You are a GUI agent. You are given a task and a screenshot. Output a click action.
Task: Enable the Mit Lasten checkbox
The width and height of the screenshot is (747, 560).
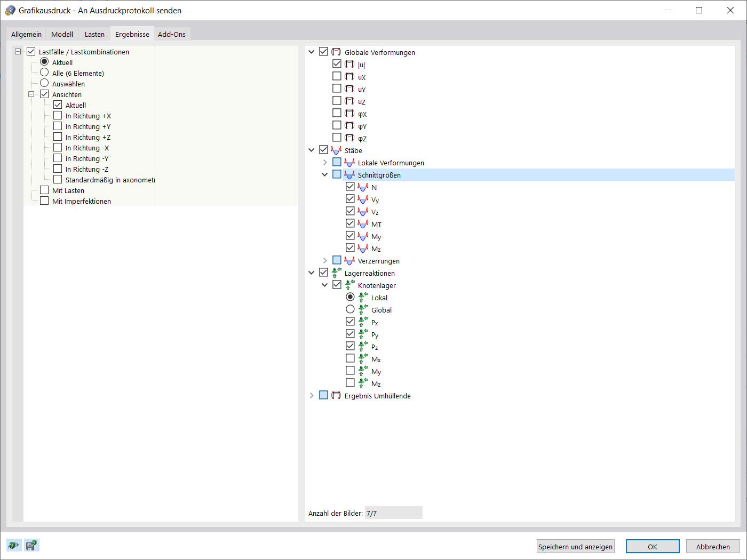pyautogui.click(x=44, y=190)
